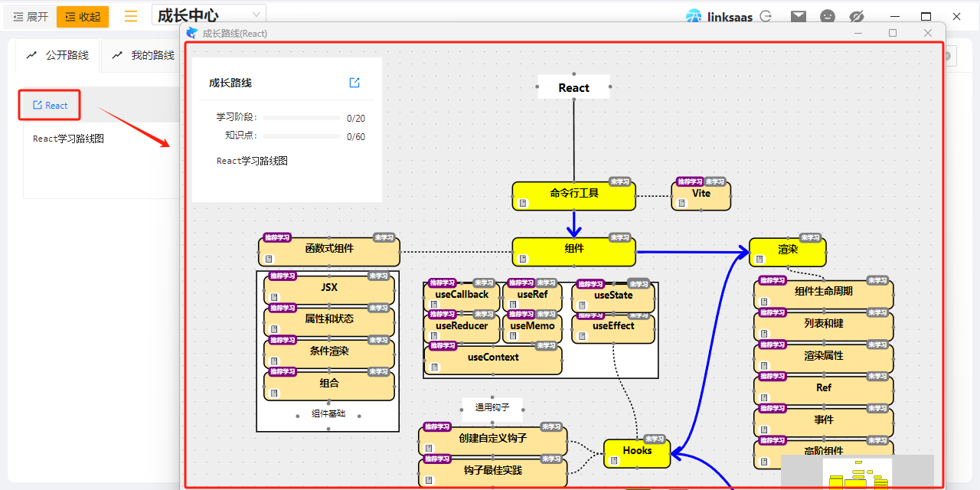980x490 pixels.
Task: Select the yellow 渲染 node
Action: 788,251
